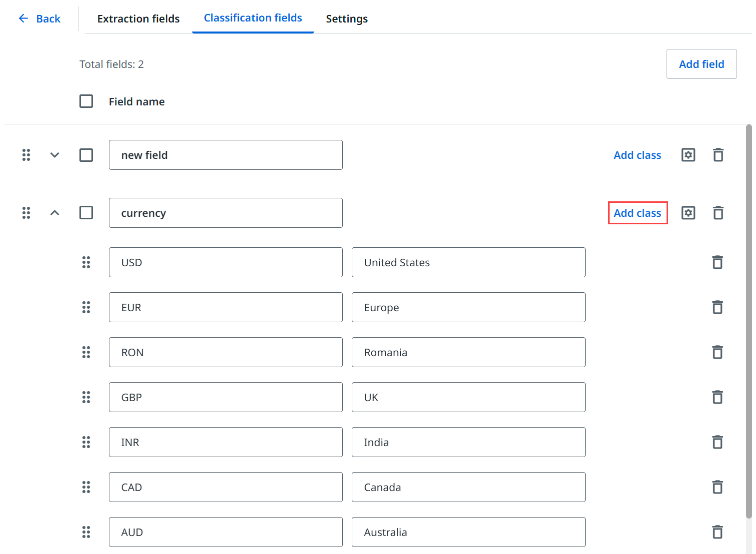Click the vertical scrollbar of the field list
Image resolution: width=756 pixels, height=554 pixels.
coord(749,320)
